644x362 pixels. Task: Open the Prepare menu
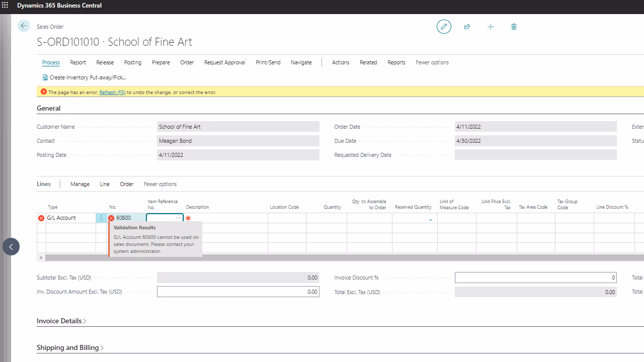pos(161,62)
